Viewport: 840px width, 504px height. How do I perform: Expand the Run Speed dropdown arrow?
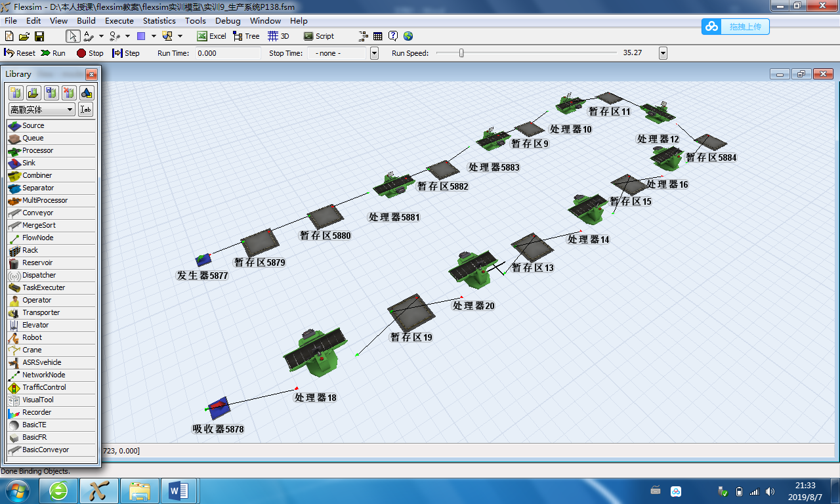point(663,53)
